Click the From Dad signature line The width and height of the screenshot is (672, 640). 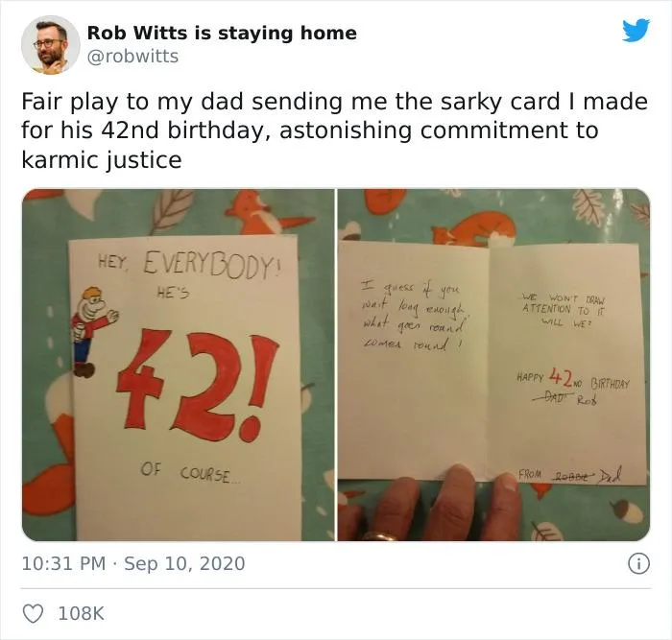point(569,474)
